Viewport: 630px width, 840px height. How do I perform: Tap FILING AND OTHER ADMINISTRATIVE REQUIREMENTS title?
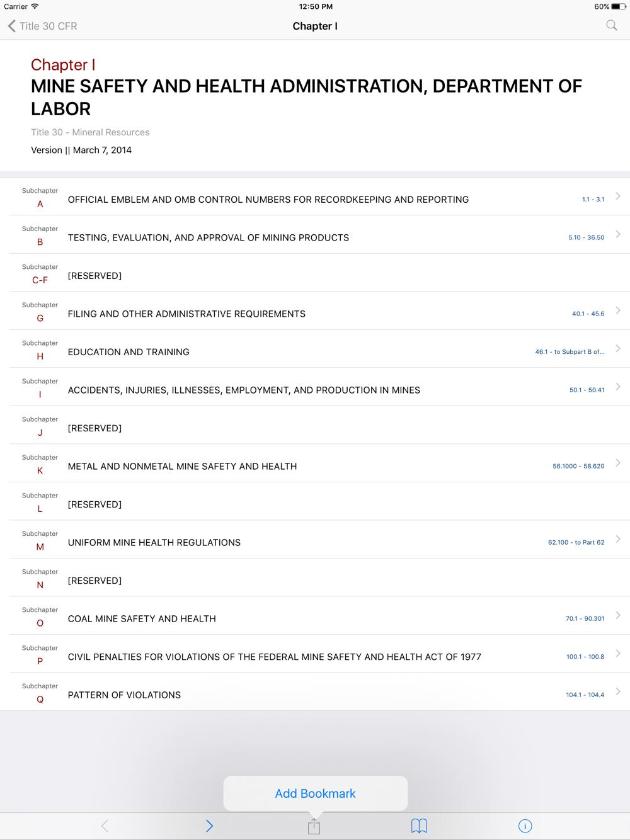186,314
